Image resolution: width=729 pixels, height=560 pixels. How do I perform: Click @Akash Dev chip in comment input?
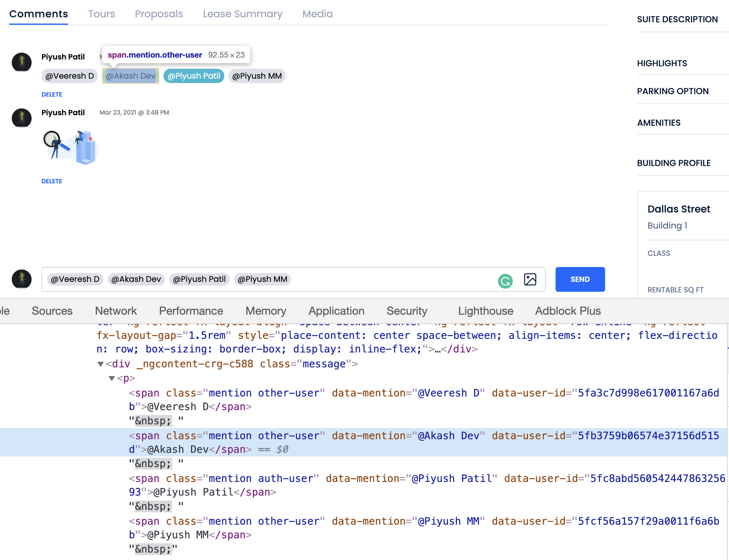pyautogui.click(x=136, y=279)
